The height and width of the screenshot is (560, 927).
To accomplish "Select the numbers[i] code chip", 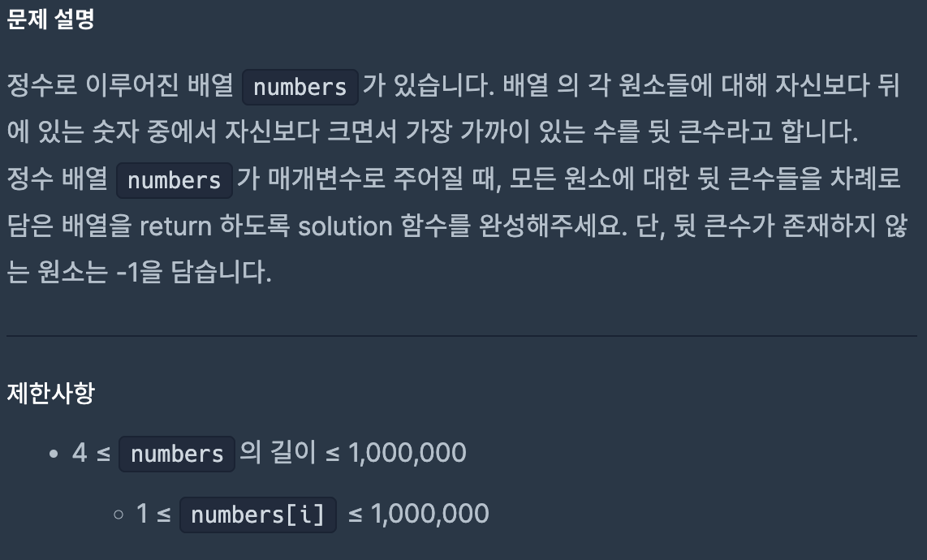I will 258,515.
